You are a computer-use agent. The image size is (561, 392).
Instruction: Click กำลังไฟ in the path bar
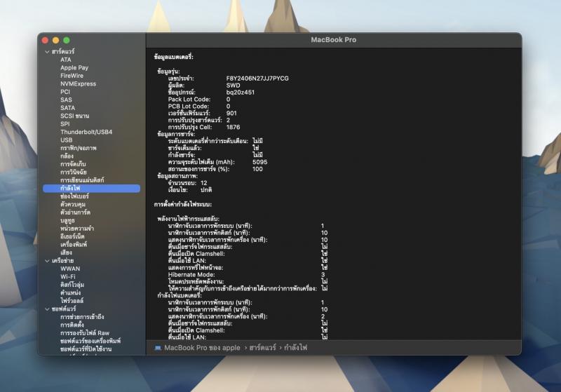pyautogui.click(x=295, y=348)
